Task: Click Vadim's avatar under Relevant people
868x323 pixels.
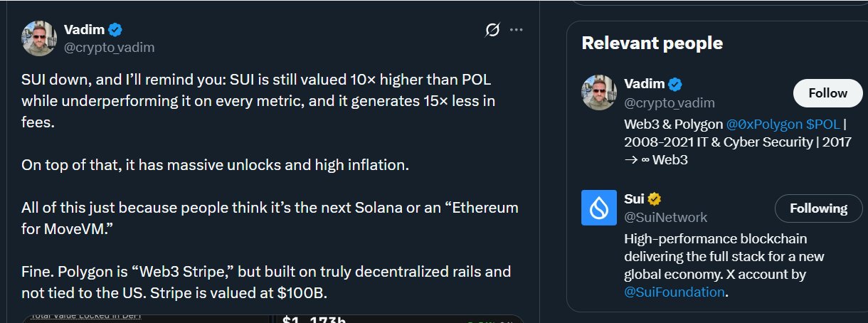Action: [599, 93]
